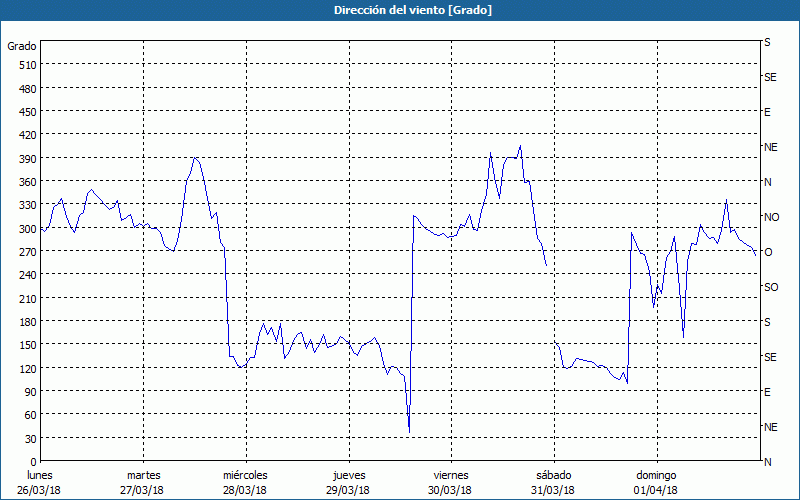Click the SO compass label on right axis
Image resolution: width=800 pixels, height=500 pixels.
(771, 287)
